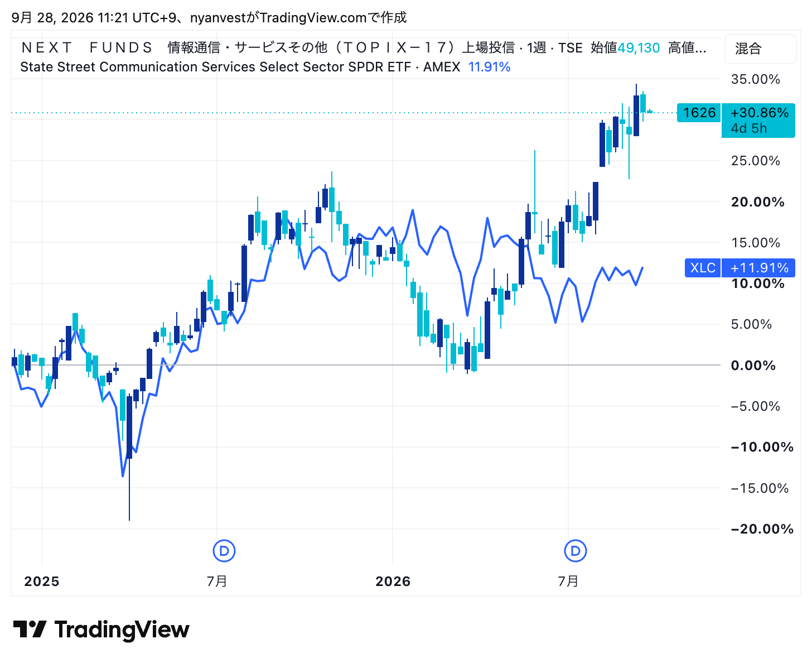Screen dimensions: 812x663
Task: Click the 20.00% axis label
Action: pyautogui.click(x=757, y=202)
